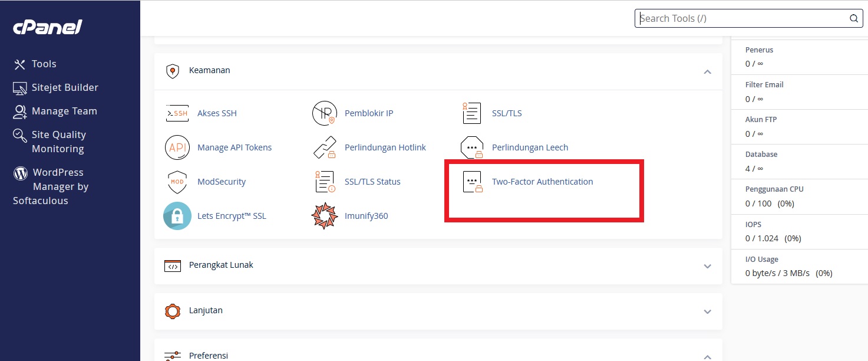
Task: Select WordPress Manager by Softaculous label
Action: 51,186
